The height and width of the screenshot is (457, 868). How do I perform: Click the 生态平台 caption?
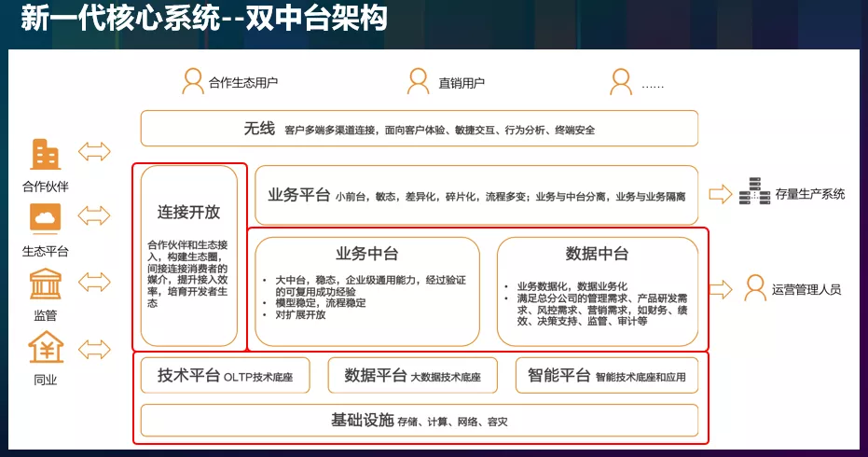(46, 252)
